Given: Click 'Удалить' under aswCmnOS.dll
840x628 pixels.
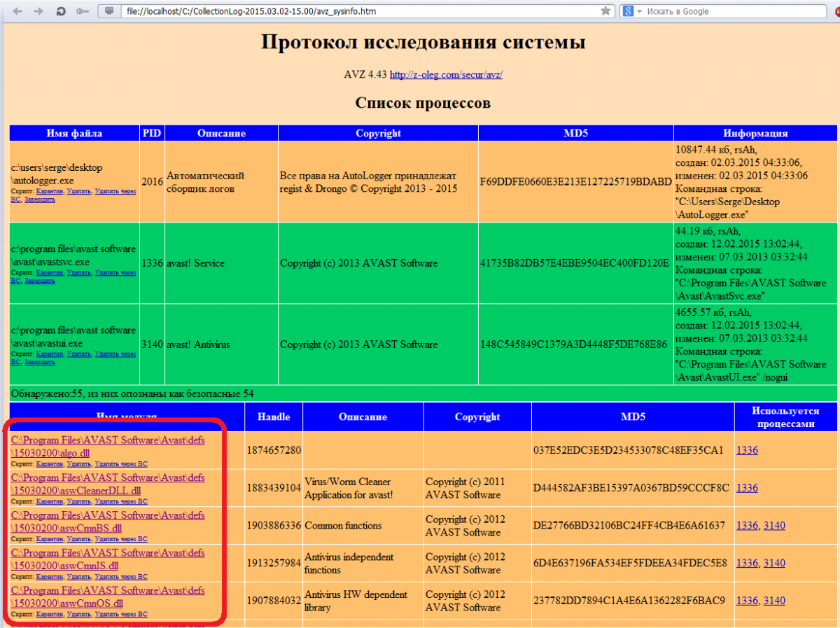Looking at the screenshot, I should tap(78, 614).
